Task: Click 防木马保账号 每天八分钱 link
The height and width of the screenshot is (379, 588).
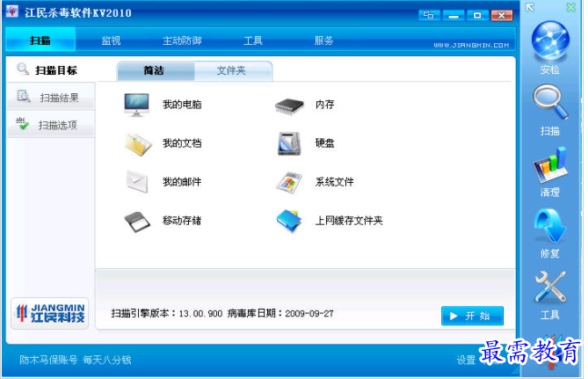Action: 76,360
